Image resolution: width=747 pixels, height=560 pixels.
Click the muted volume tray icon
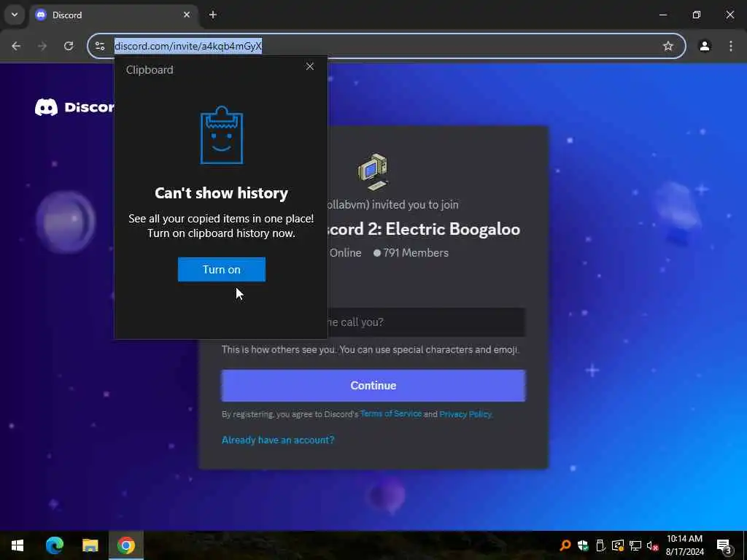pyautogui.click(x=652, y=545)
